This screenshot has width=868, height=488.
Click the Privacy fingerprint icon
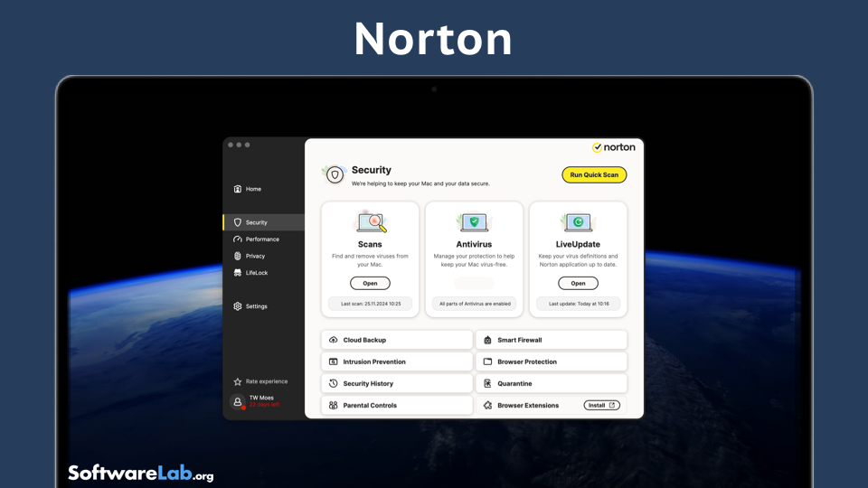(238, 256)
